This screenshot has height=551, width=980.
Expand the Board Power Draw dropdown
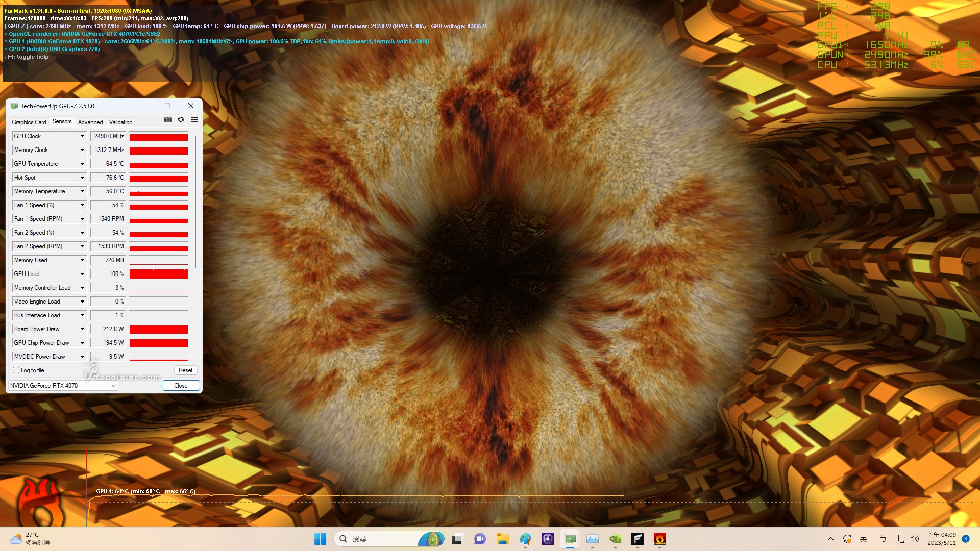tap(82, 329)
